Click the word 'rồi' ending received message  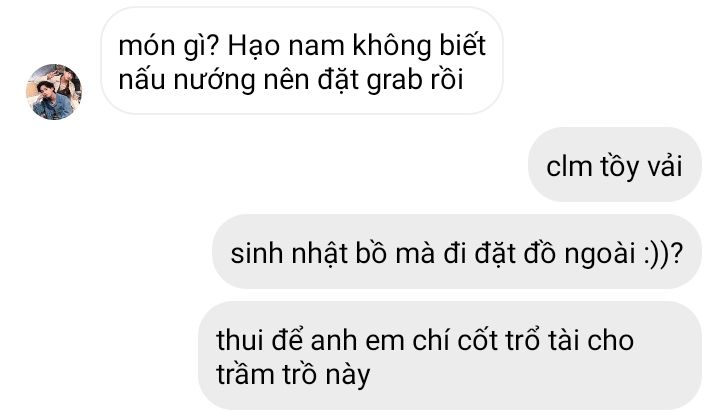coord(447,80)
